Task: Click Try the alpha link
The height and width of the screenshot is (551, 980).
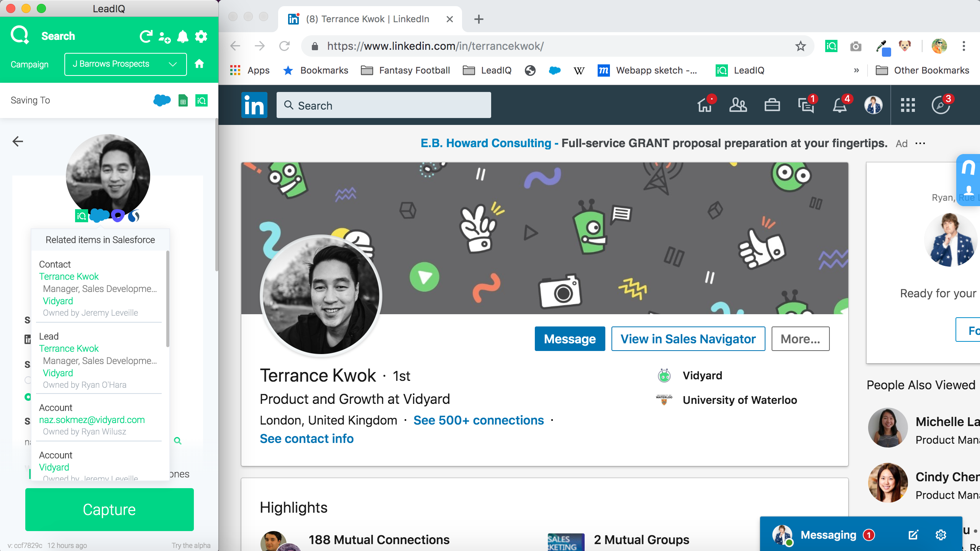Action: [191, 545]
